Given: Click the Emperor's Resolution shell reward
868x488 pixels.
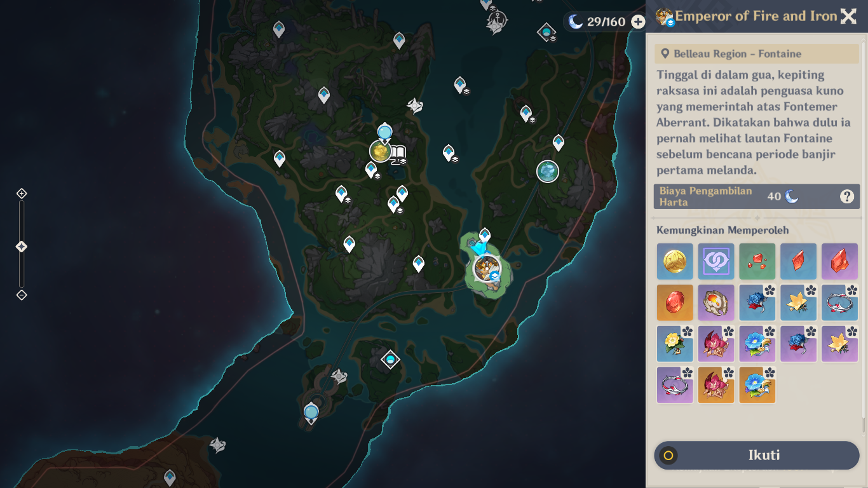Looking at the screenshot, I should click(716, 302).
